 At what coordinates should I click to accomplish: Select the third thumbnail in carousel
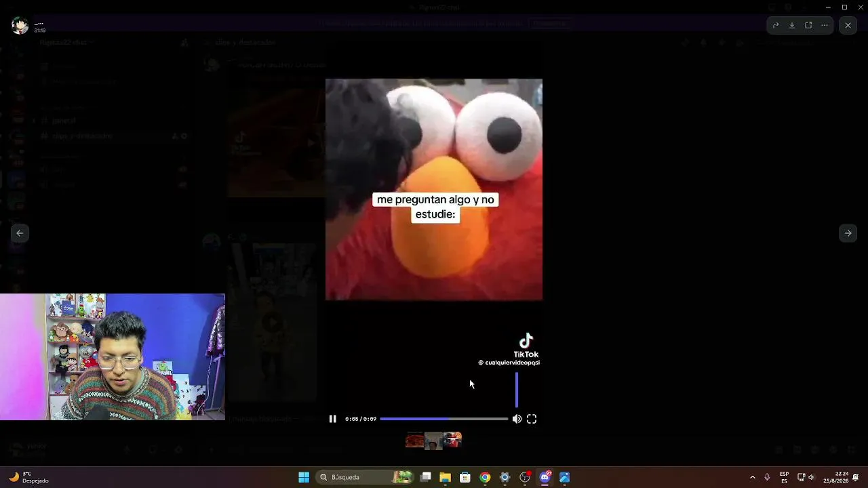point(452,441)
